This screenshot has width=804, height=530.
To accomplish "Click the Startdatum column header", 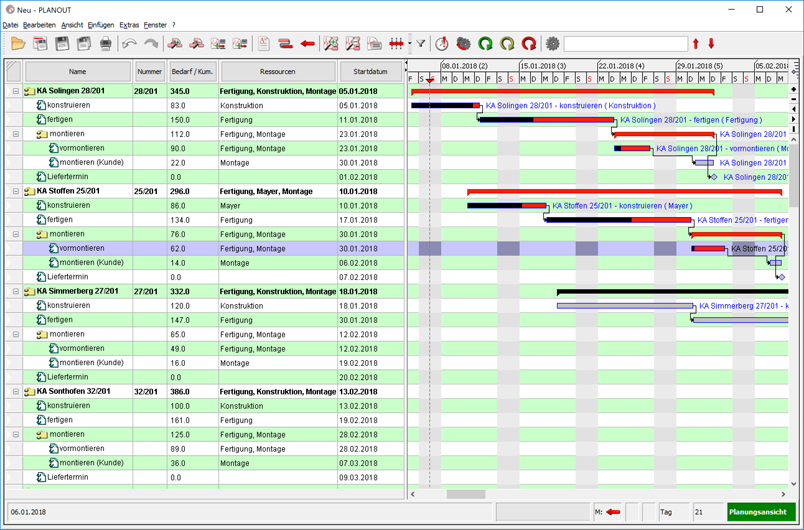I will [x=370, y=72].
